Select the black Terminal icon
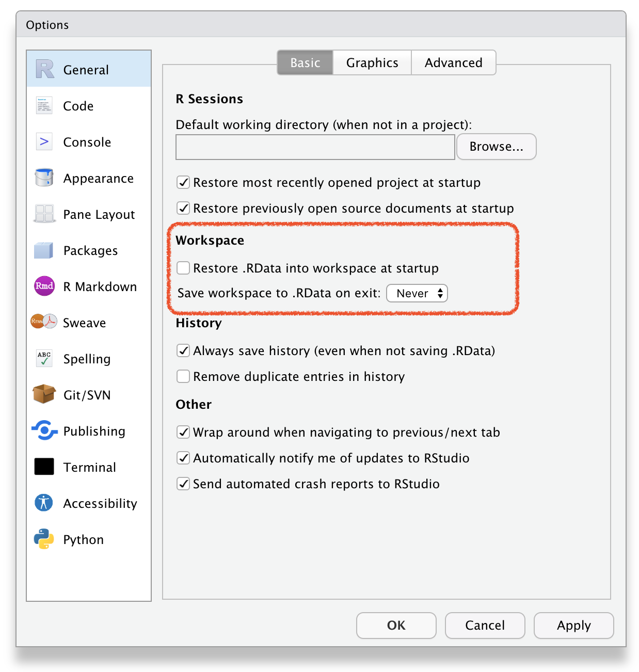The image size is (639, 672). coord(44,467)
